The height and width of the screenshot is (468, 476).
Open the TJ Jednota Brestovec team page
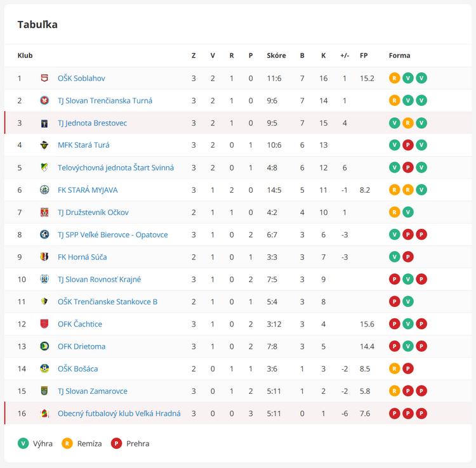(92, 123)
